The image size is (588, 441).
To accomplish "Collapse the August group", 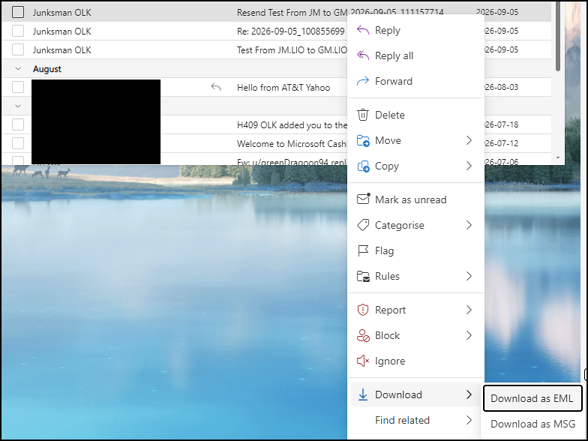I will pyautogui.click(x=18, y=69).
